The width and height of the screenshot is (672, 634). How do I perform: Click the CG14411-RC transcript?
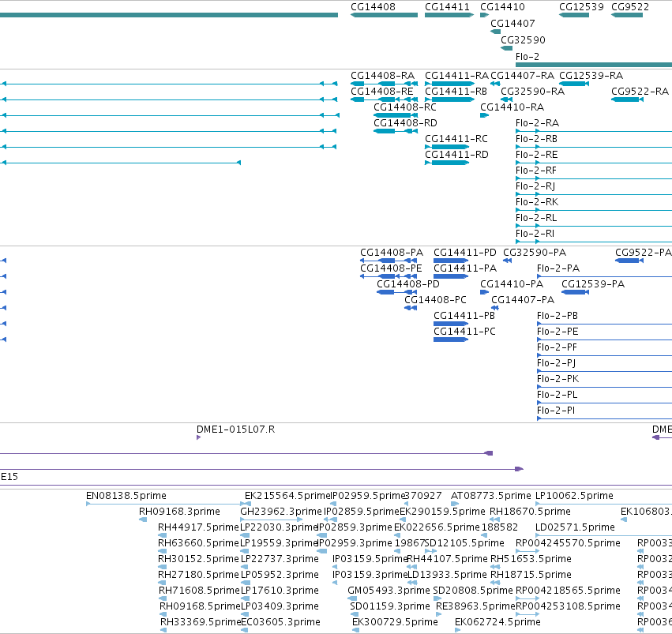click(x=456, y=139)
